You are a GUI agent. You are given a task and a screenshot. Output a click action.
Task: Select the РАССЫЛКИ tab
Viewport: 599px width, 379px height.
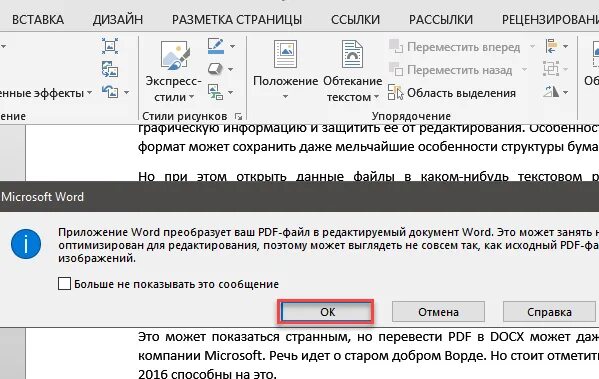pos(440,19)
